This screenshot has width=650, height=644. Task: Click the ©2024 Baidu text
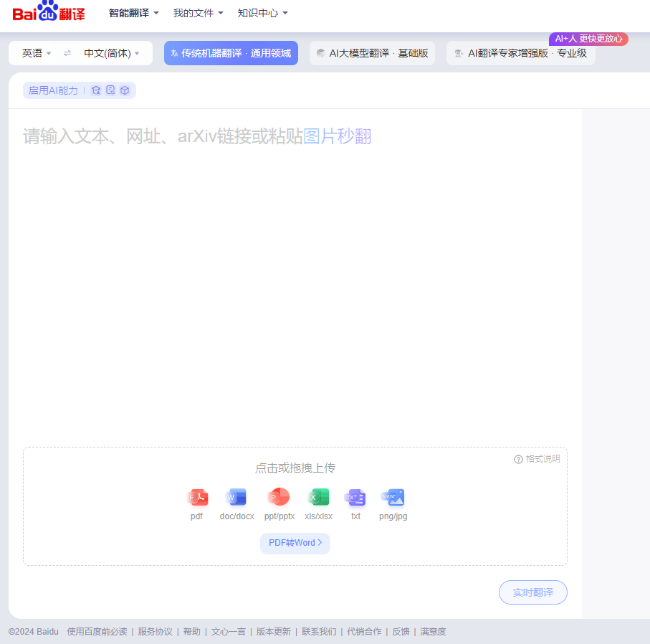tap(34, 632)
